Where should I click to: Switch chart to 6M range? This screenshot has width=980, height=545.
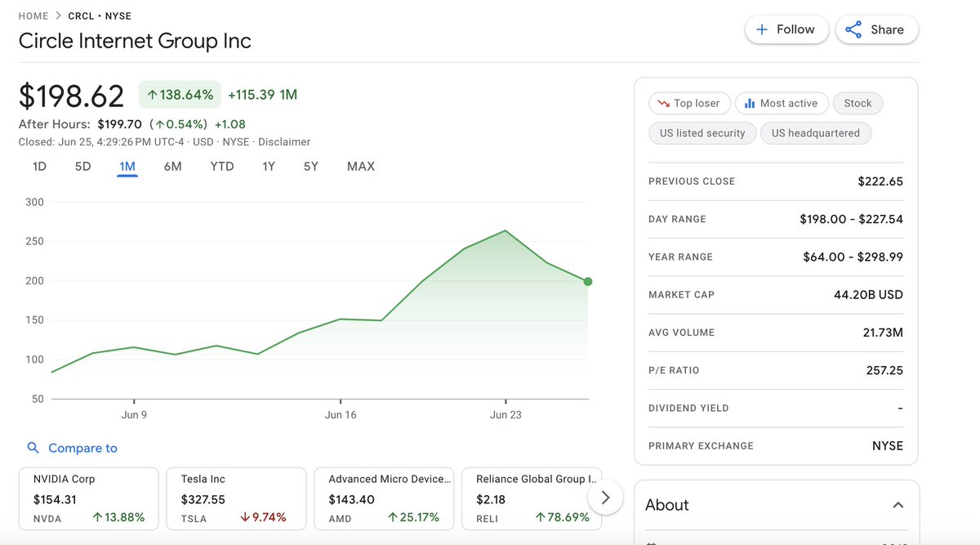point(172,167)
